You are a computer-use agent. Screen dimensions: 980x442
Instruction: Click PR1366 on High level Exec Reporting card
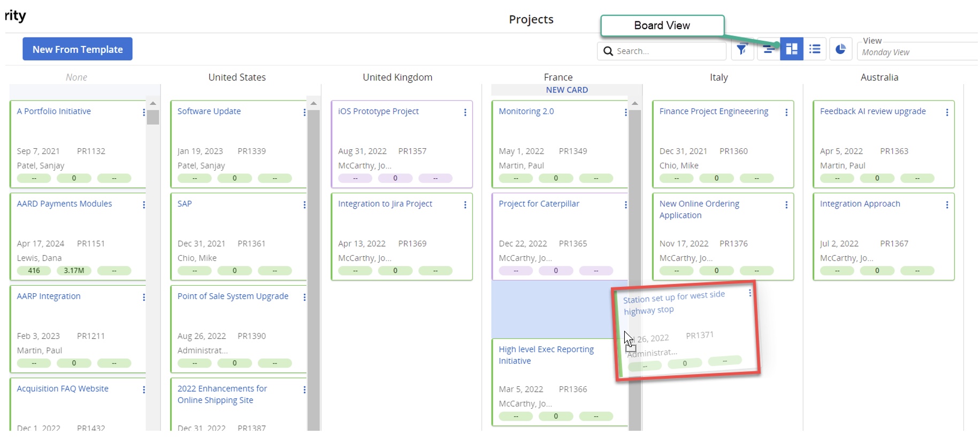573,390
